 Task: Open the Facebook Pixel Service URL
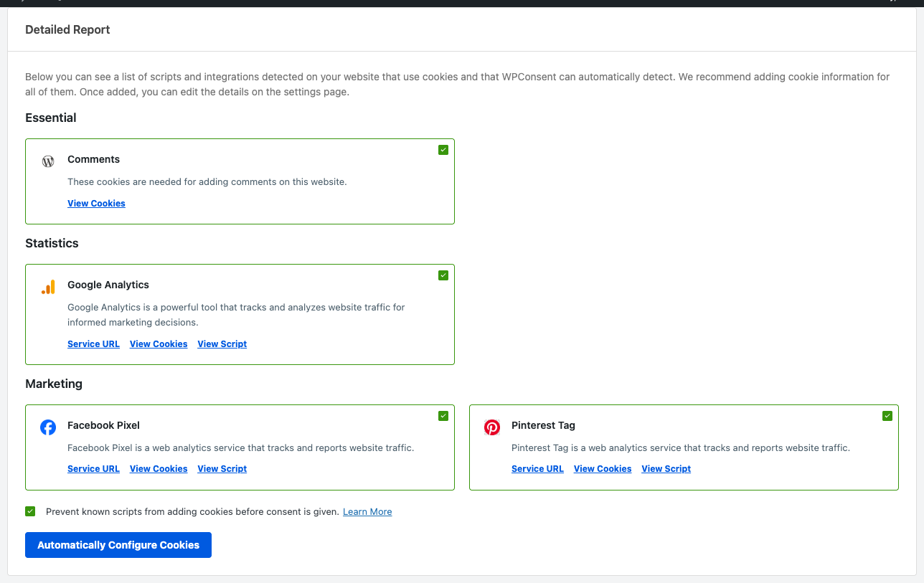pyautogui.click(x=93, y=468)
